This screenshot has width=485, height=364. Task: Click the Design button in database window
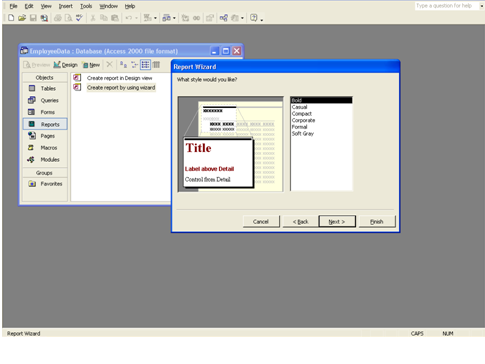65,65
